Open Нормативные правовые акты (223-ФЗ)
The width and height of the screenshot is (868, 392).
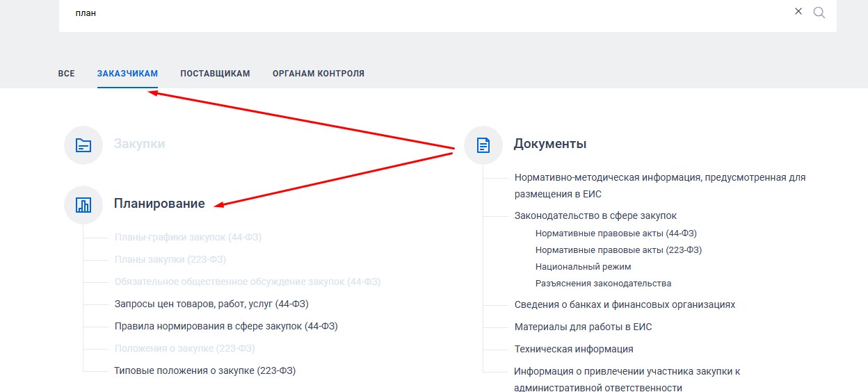coord(618,250)
